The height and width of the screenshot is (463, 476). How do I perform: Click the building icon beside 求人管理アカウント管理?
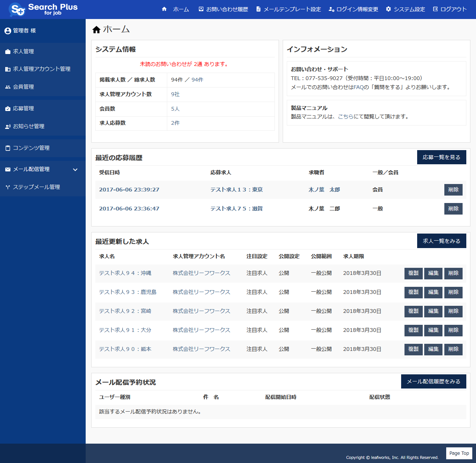[x=7, y=69]
